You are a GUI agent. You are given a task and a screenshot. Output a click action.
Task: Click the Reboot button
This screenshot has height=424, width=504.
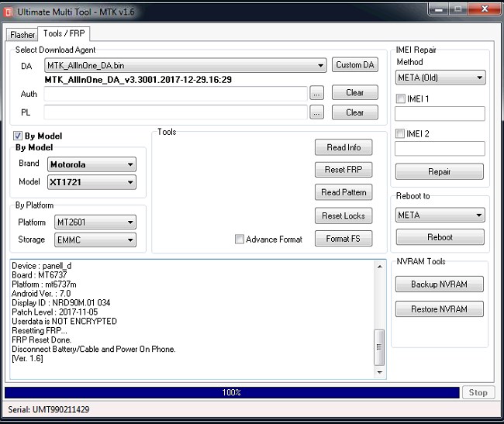[440, 237]
